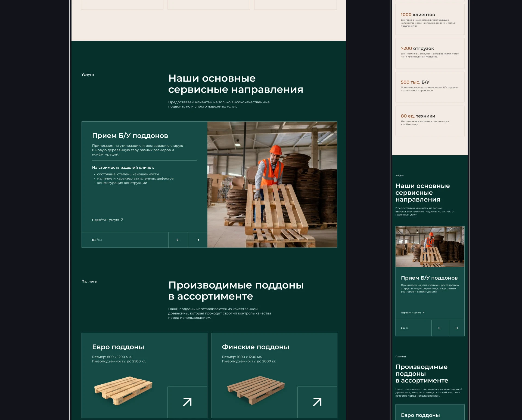Click the mobile 'Евро поддоны' card heading
The width and height of the screenshot is (522, 420).
click(420, 415)
